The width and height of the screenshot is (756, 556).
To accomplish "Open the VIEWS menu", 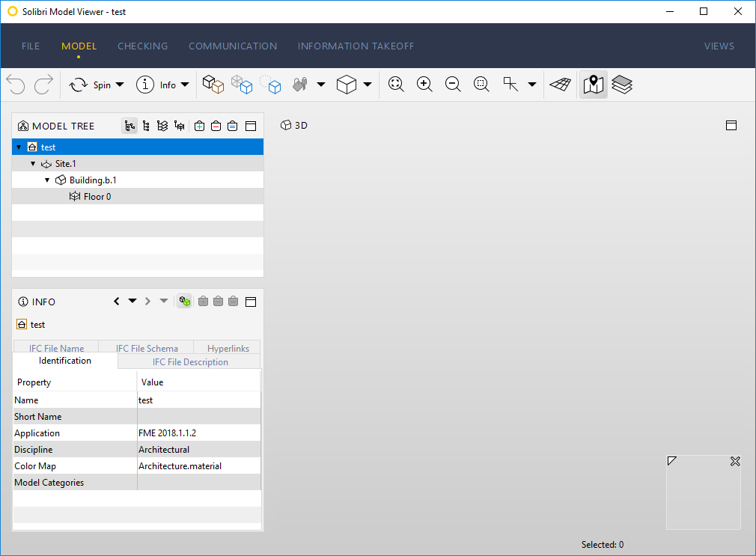I will [x=719, y=46].
